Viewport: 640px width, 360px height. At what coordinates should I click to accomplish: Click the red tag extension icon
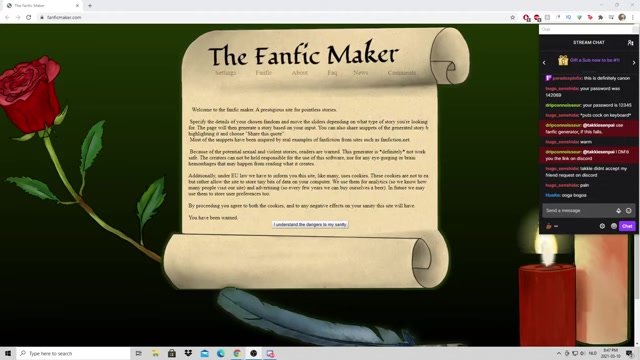(x=590, y=17)
